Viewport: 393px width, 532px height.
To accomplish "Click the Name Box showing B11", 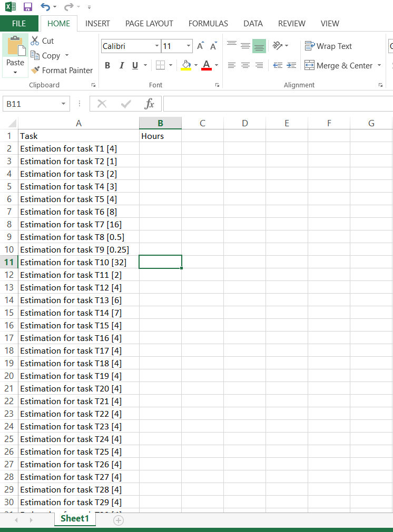I will pos(31,104).
